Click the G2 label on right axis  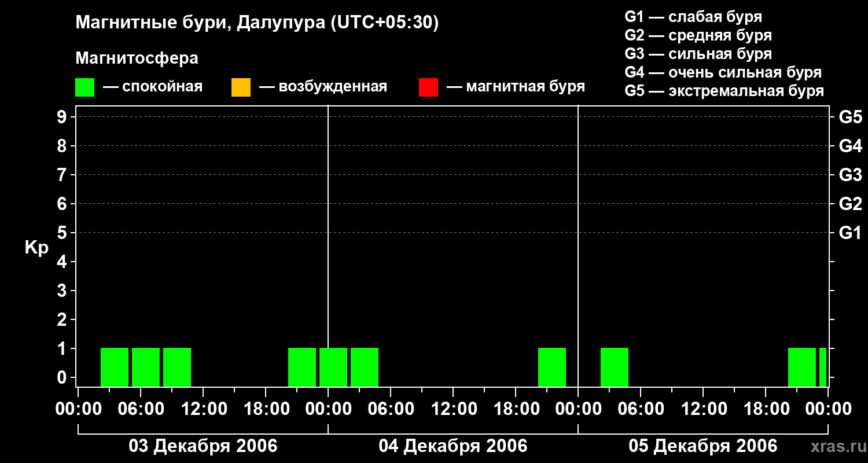[x=850, y=204]
